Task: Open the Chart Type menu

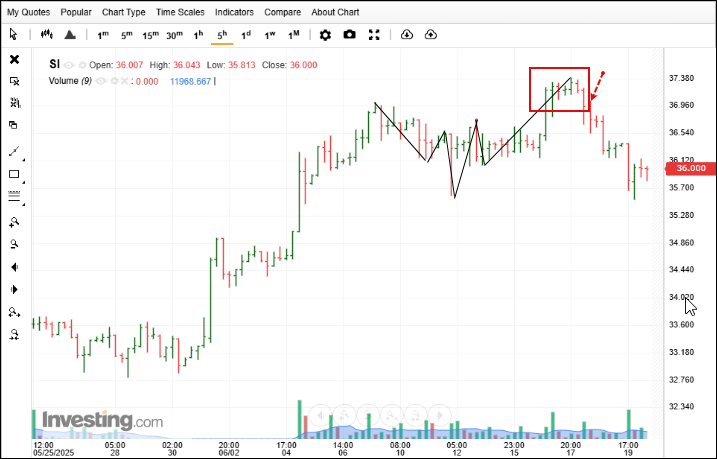Action: pyautogui.click(x=123, y=12)
